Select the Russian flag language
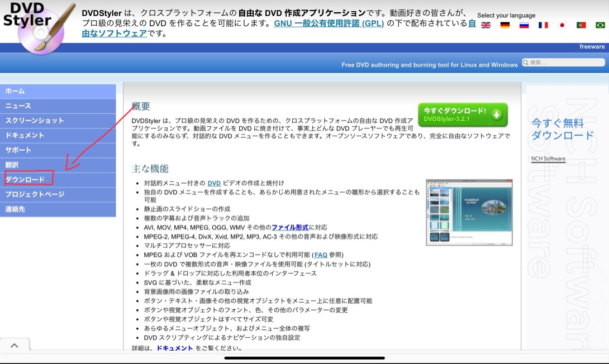Screen dimensions: 609x364 pyautogui.click(x=524, y=25)
